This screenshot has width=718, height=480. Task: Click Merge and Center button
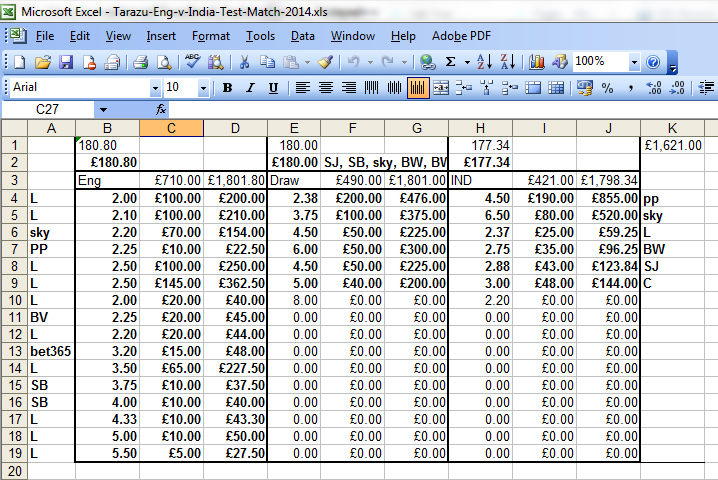(441, 88)
